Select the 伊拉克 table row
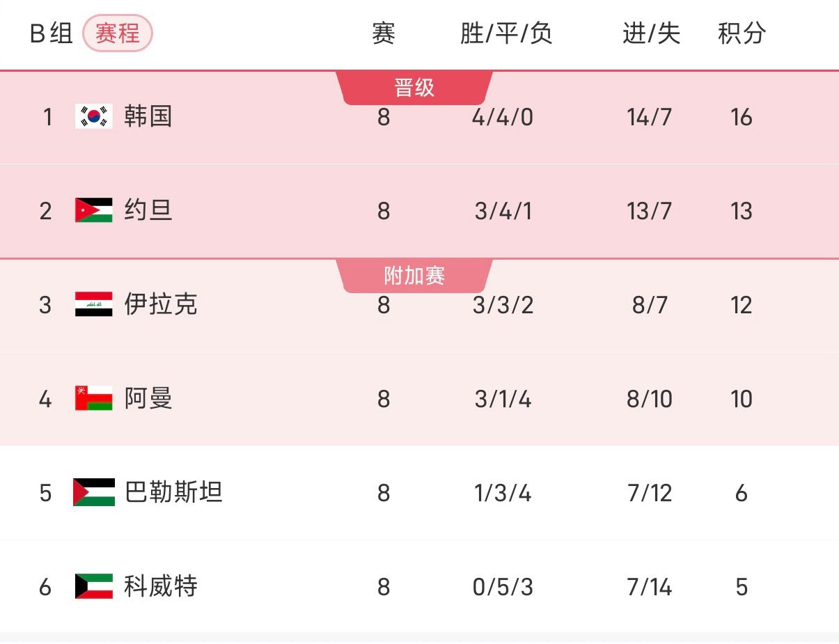 pos(418,305)
